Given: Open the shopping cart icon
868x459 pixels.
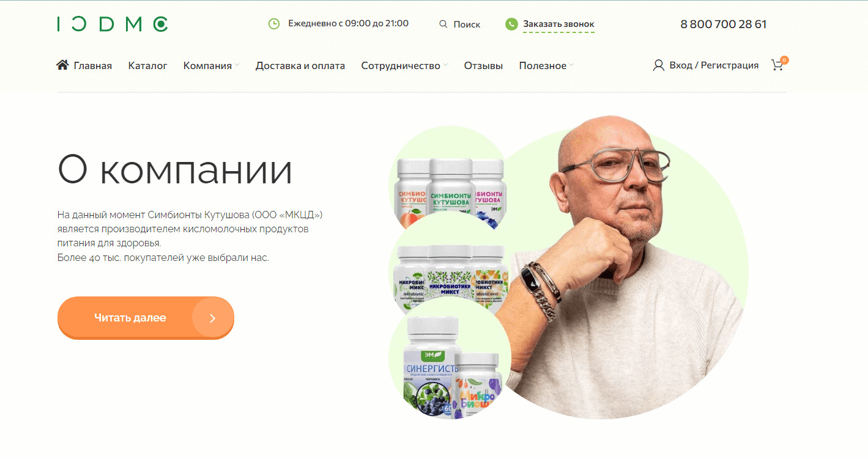Looking at the screenshot, I should click(778, 65).
